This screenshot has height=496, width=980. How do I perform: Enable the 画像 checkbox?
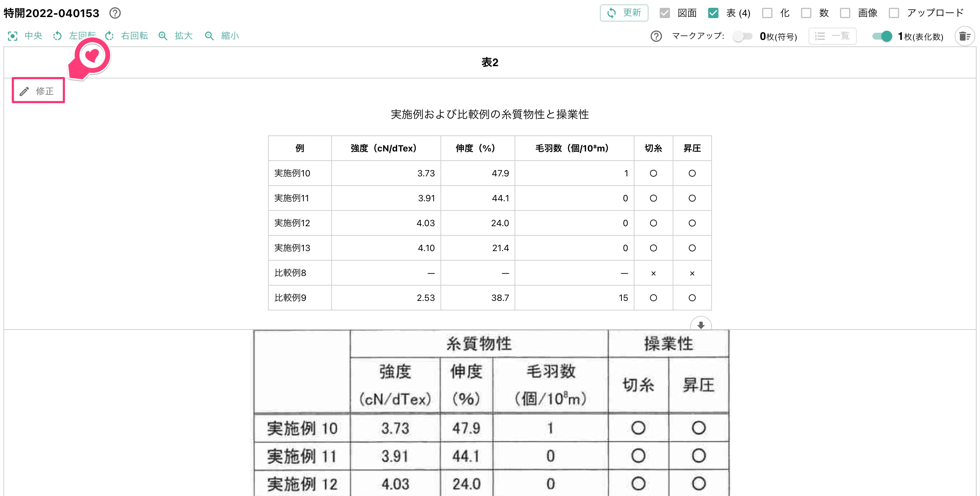(845, 13)
